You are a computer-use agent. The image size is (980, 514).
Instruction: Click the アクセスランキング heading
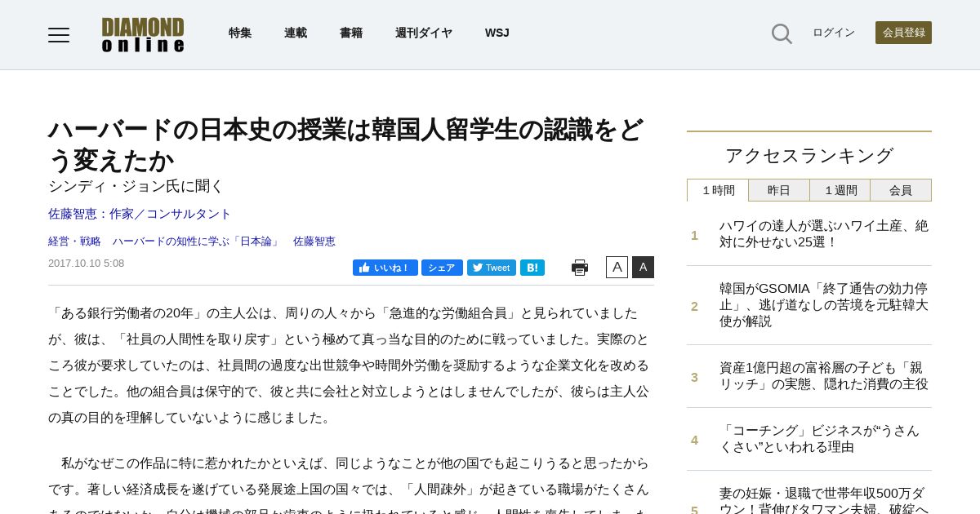click(x=809, y=156)
